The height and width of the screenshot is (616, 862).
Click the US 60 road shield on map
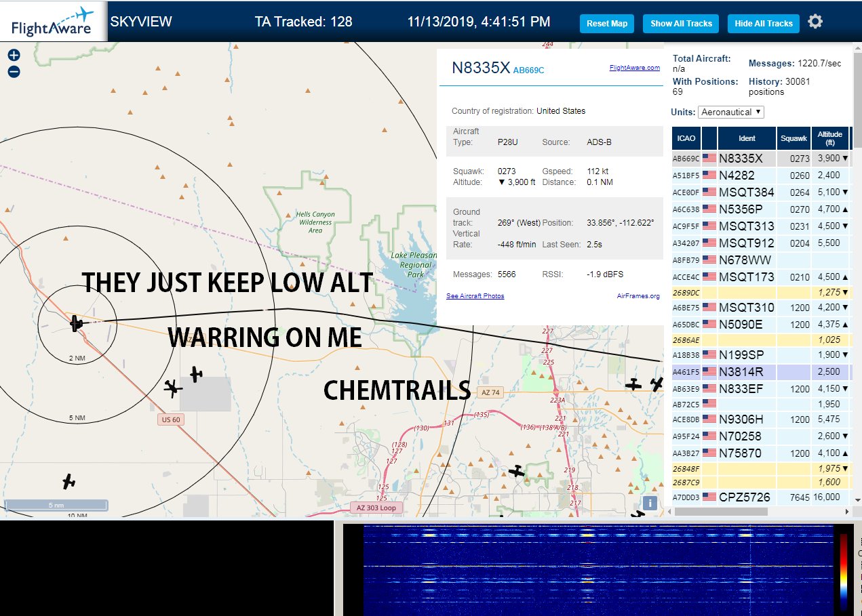coord(171,419)
